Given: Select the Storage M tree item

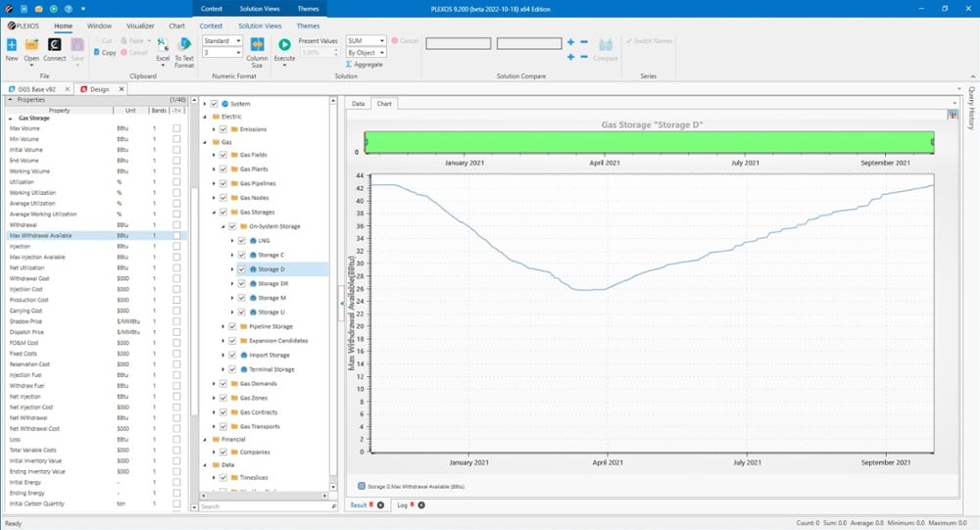Looking at the screenshot, I should point(271,298).
